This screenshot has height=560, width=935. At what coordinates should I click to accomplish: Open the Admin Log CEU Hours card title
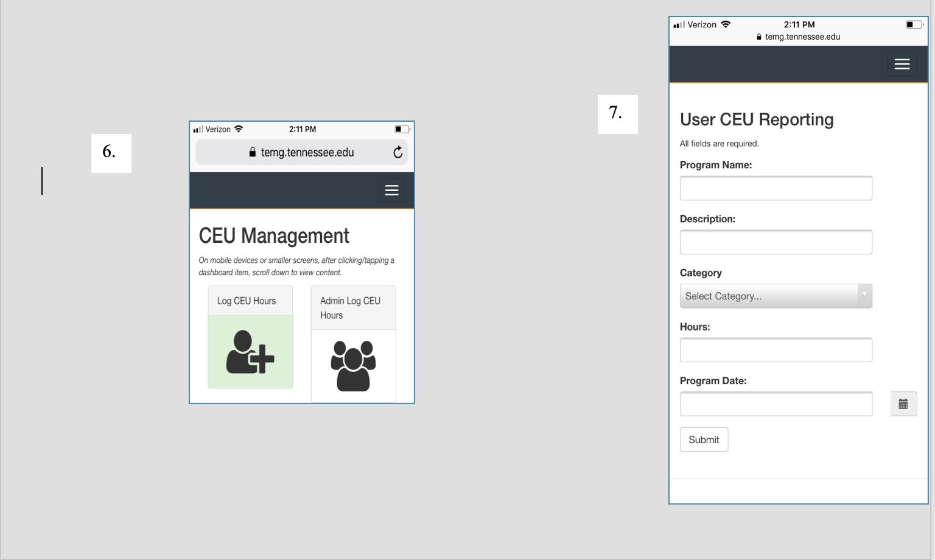coord(350,308)
